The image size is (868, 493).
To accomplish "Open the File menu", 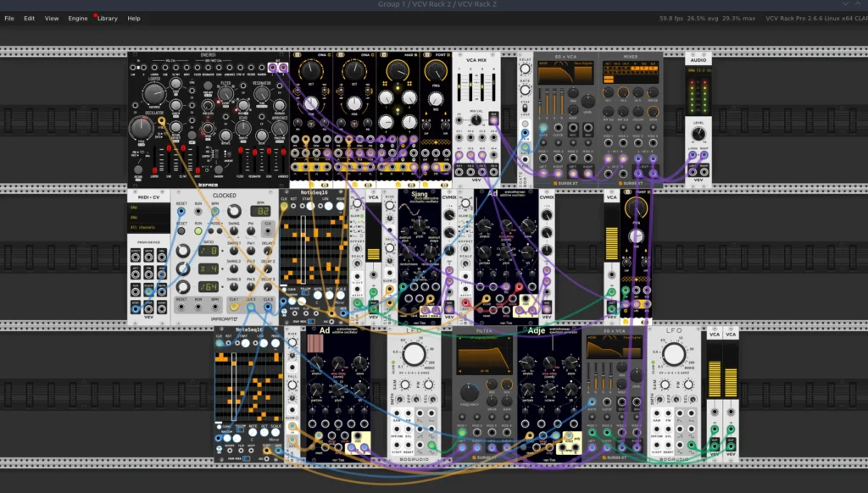I will tap(9, 19).
